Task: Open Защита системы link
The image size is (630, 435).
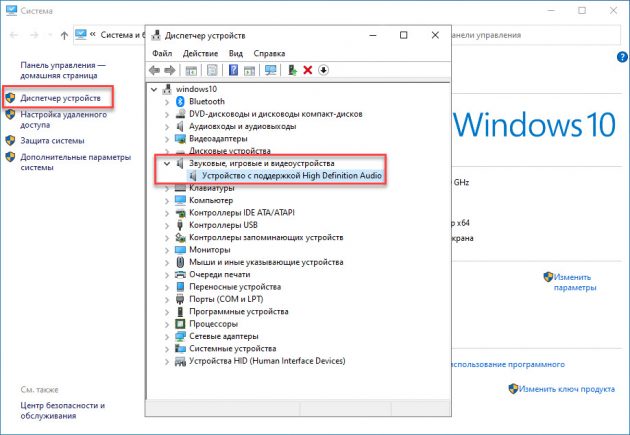Action: click(52, 141)
